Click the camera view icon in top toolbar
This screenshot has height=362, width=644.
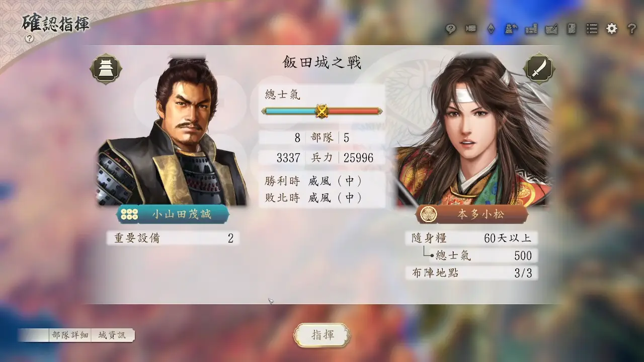point(471,29)
